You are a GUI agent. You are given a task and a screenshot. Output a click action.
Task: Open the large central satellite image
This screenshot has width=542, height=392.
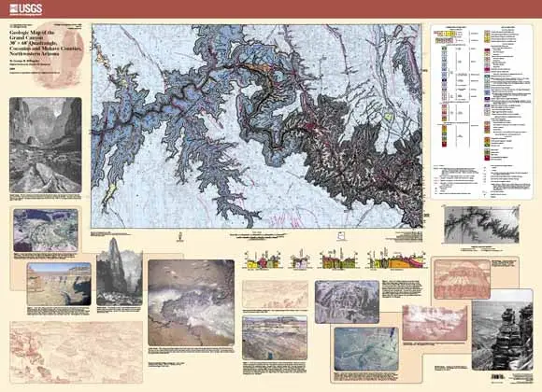click(x=192, y=302)
